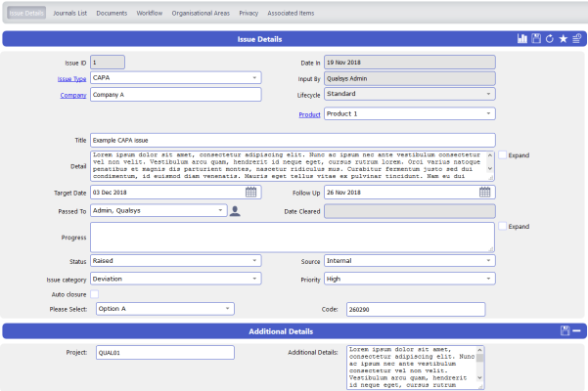Save Additional Details with disk icon

point(565,330)
